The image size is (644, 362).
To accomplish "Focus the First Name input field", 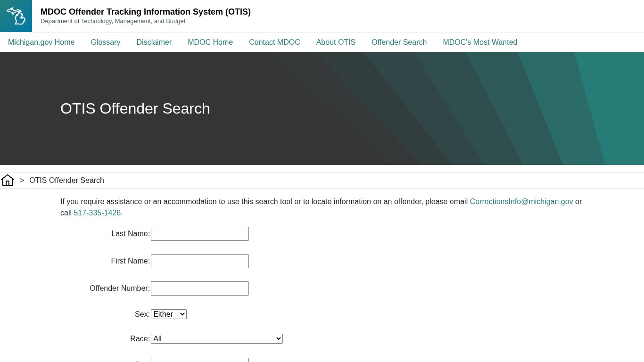I will (x=200, y=261).
